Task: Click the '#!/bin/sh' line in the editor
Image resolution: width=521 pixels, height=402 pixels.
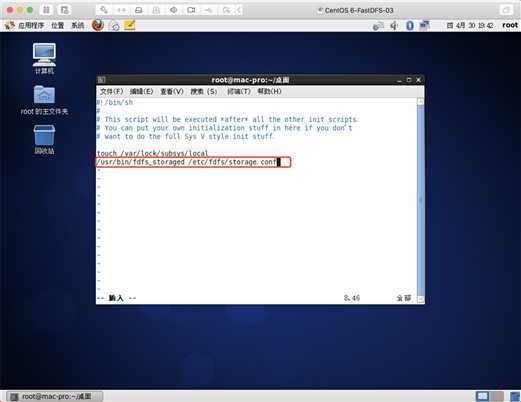Action: (x=115, y=102)
